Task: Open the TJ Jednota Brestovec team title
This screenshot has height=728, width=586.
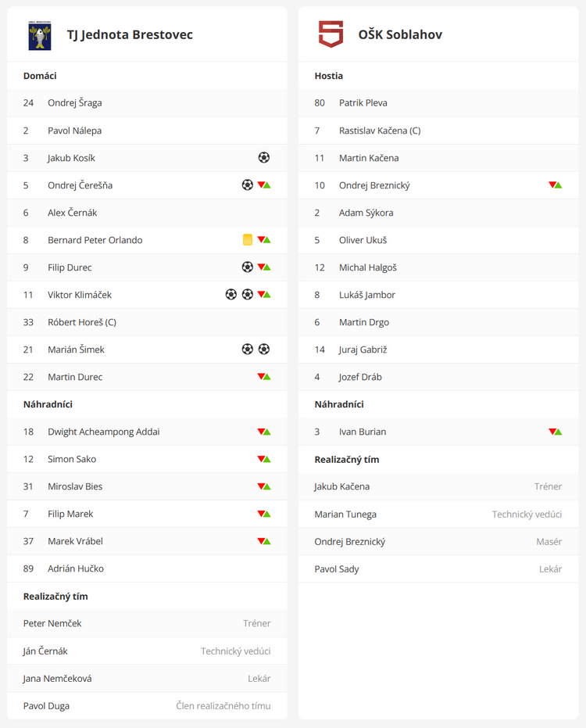Action: point(130,34)
